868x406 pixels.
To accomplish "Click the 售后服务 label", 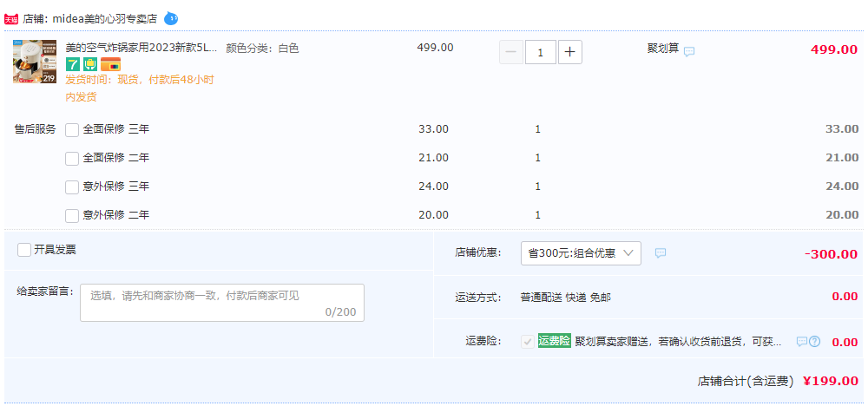I will pos(35,129).
